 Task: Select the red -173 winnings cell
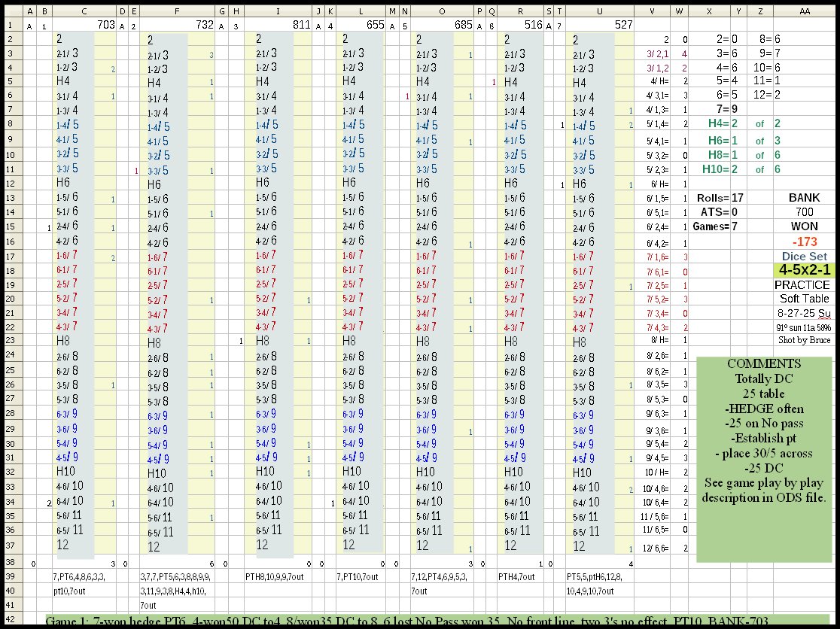804,242
